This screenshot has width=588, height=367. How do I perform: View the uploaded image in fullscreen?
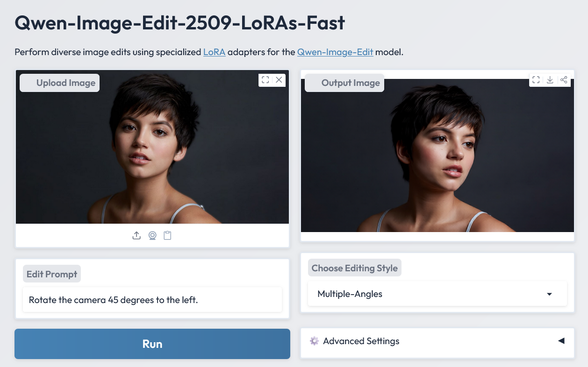pos(265,80)
